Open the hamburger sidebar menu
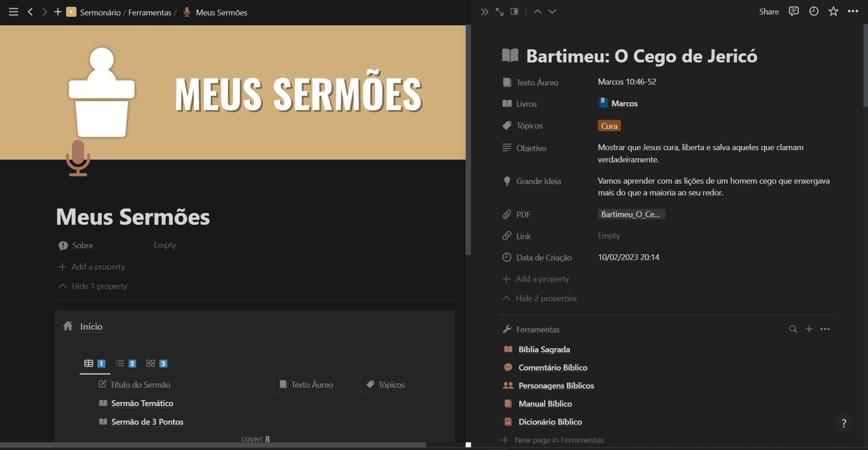 click(x=14, y=12)
